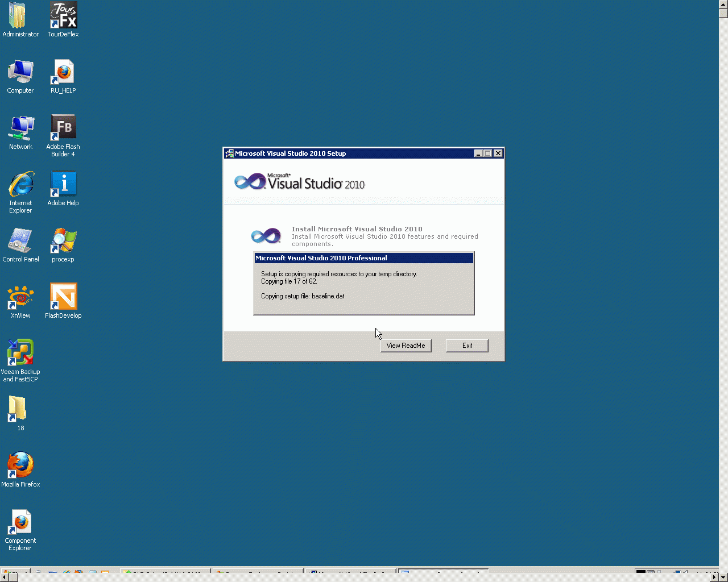Open the Administrator folder icon on the desktop

click(x=20, y=20)
